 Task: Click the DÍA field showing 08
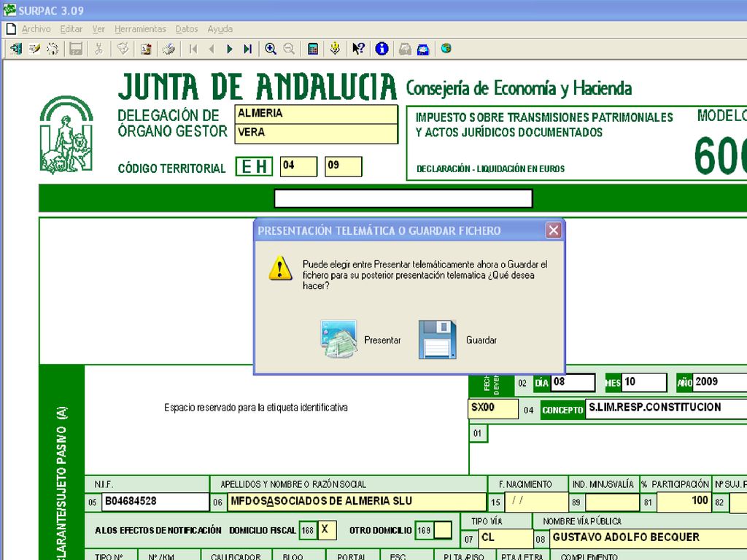point(573,382)
